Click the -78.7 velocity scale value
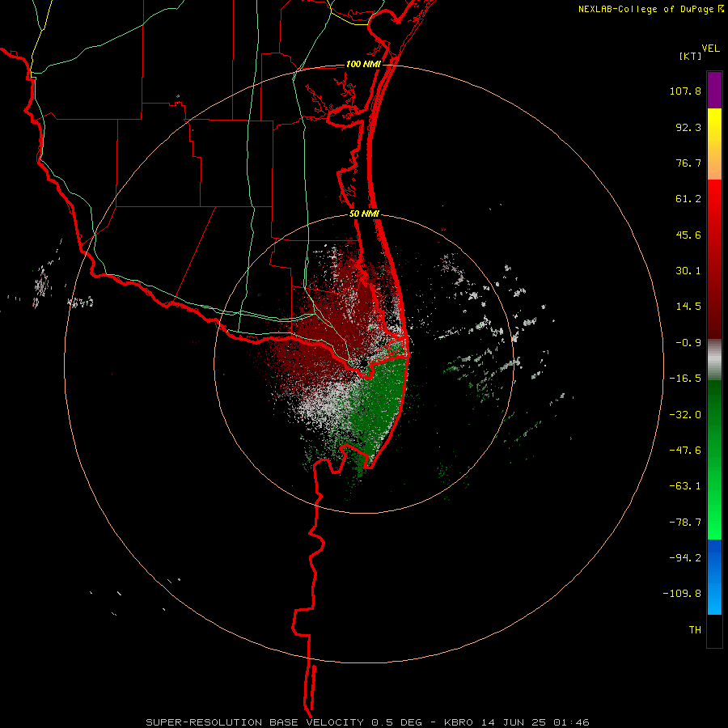Image resolution: width=728 pixels, height=728 pixels. [685, 523]
